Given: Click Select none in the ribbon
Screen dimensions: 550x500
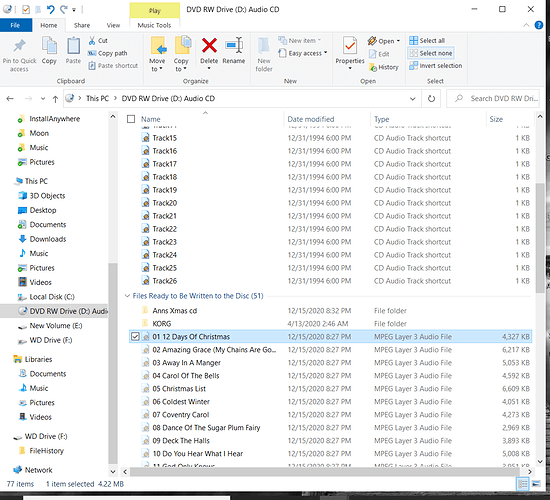Looking at the screenshot, I should pos(431,53).
